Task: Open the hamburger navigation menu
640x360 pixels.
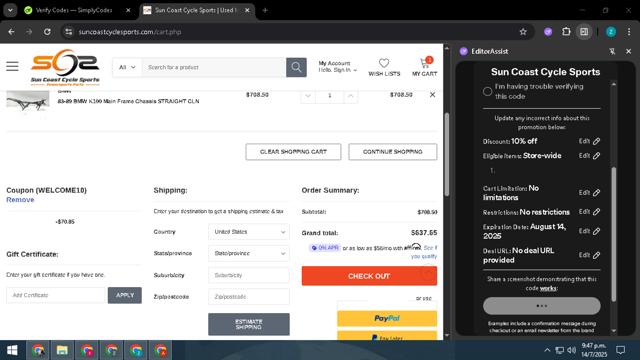Action: click(12, 66)
